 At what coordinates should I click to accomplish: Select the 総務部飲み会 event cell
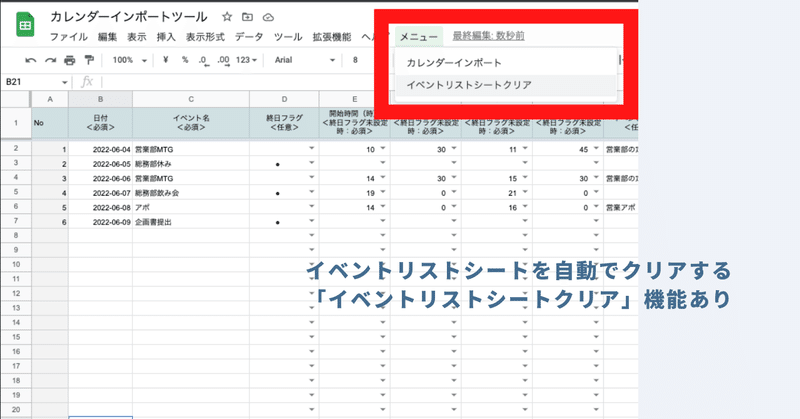pyautogui.click(x=191, y=193)
